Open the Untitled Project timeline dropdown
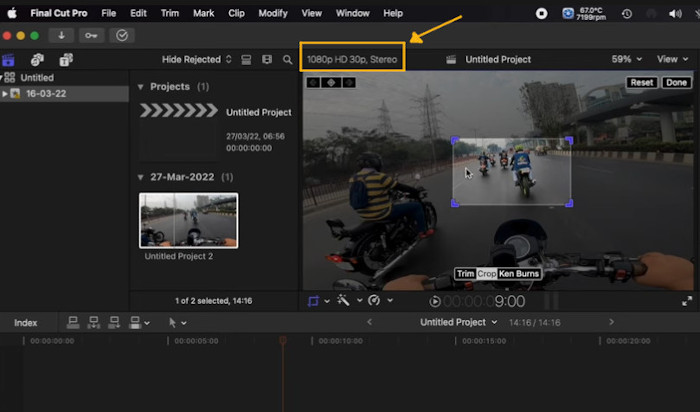The width and height of the screenshot is (700, 412). pos(458,322)
